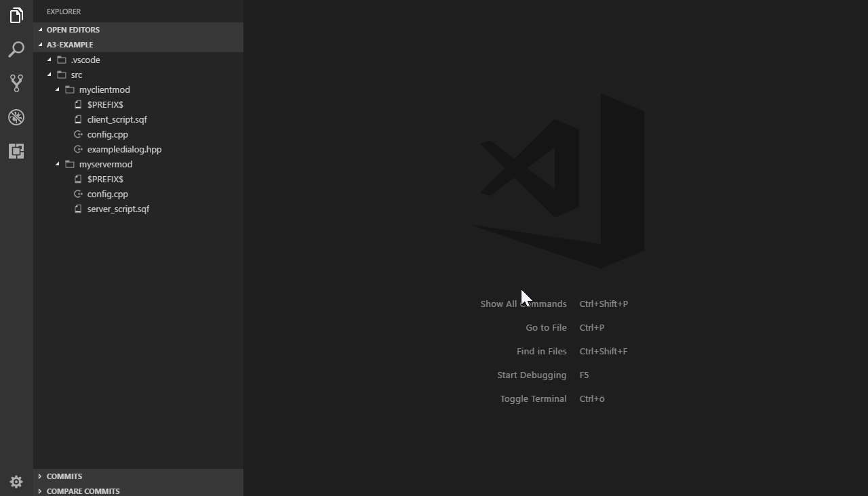This screenshot has height=496, width=868.
Task: Click file icon of exampledialog.hpp
Action: click(78, 149)
